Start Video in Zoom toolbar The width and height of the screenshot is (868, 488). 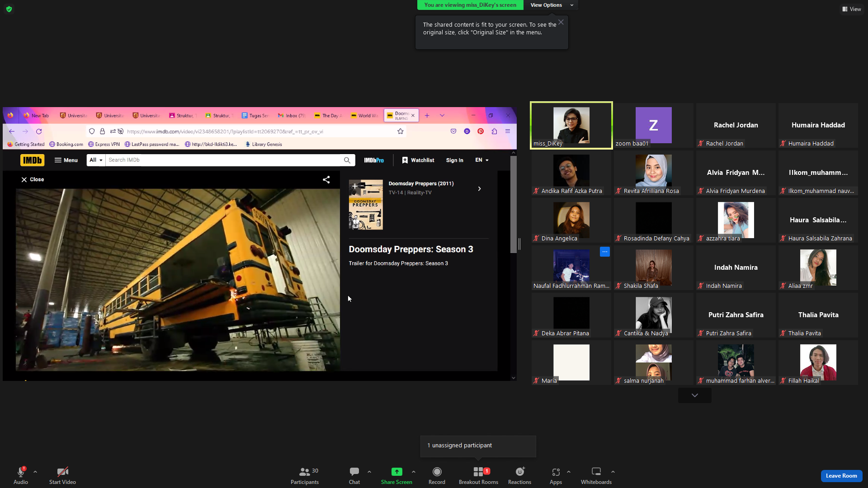(x=62, y=475)
